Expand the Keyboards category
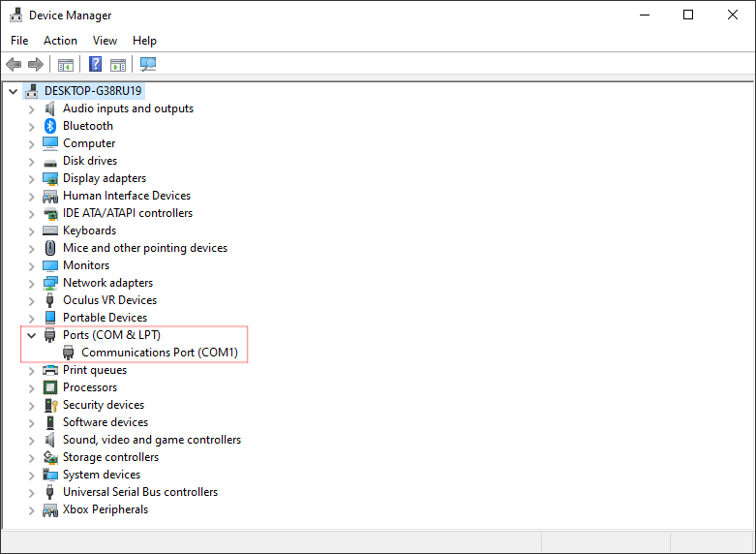 pyautogui.click(x=32, y=231)
